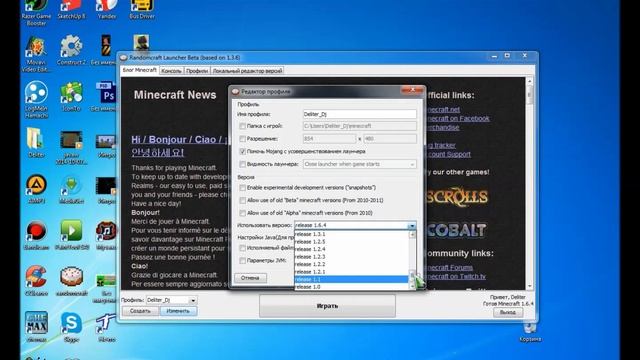Viewport: 640px width, 360px height.
Task: Check Enable experimental development versions snapshots
Action: (242, 188)
